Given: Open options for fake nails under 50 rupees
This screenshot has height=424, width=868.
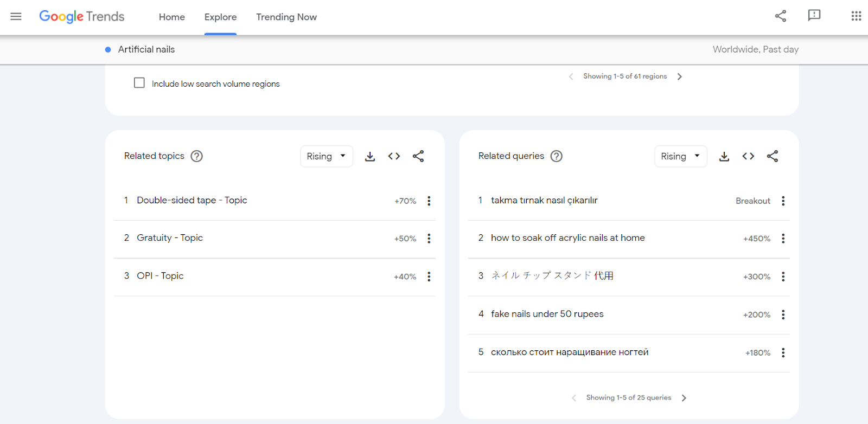Looking at the screenshot, I should point(783,314).
